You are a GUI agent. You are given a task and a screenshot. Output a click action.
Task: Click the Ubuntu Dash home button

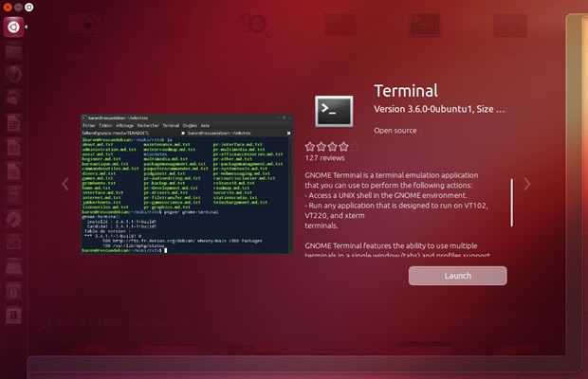point(13,27)
